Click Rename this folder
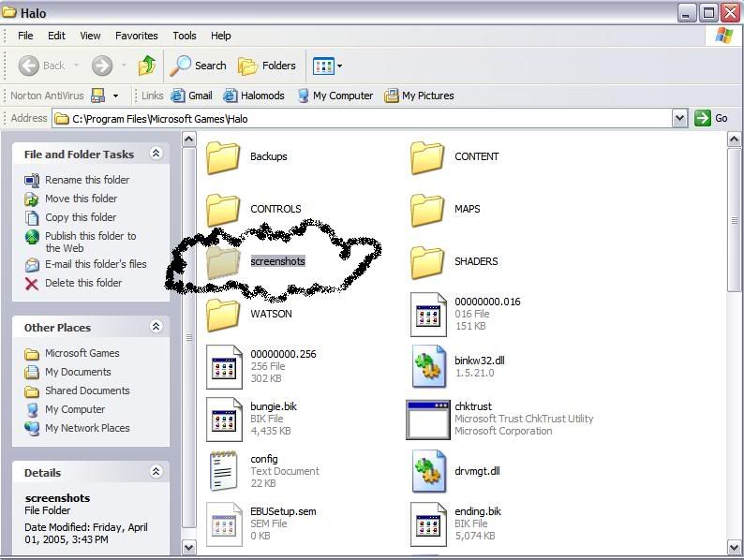744x560 pixels. click(77, 180)
